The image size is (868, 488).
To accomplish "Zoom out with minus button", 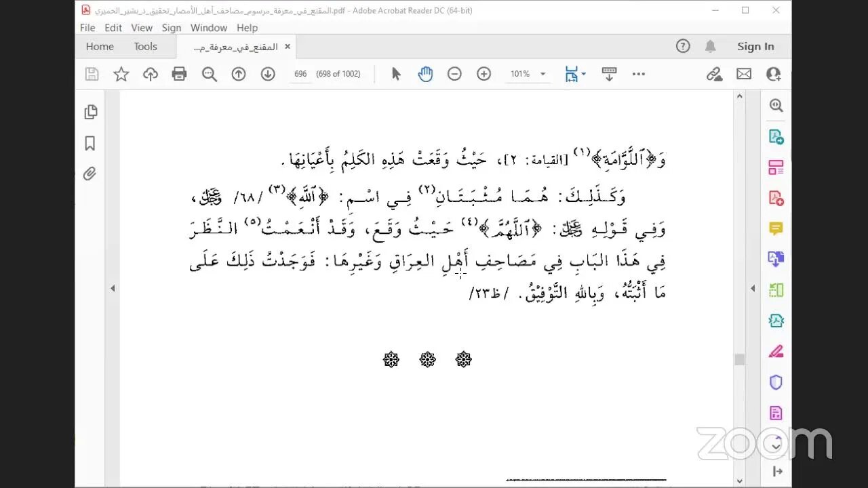I will click(x=454, y=74).
